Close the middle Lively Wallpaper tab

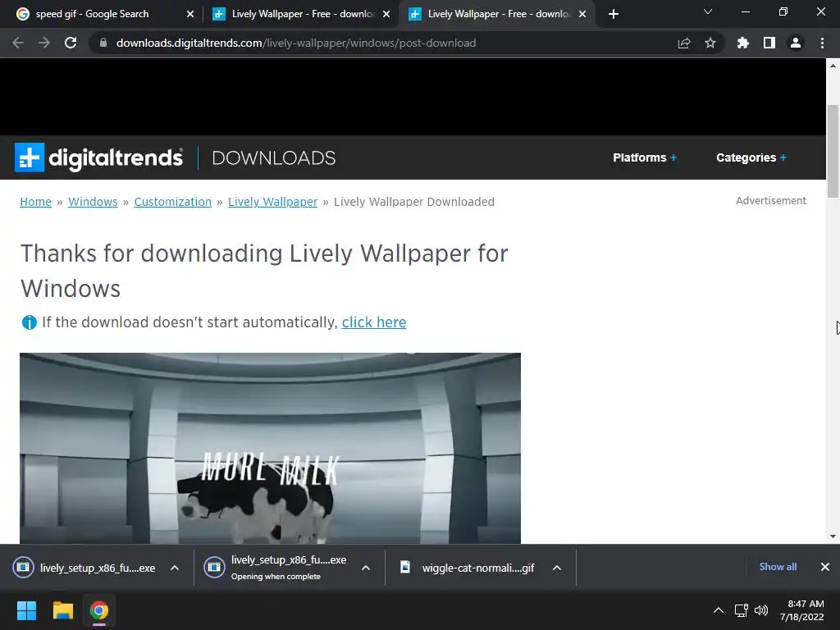[x=386, y=14]
